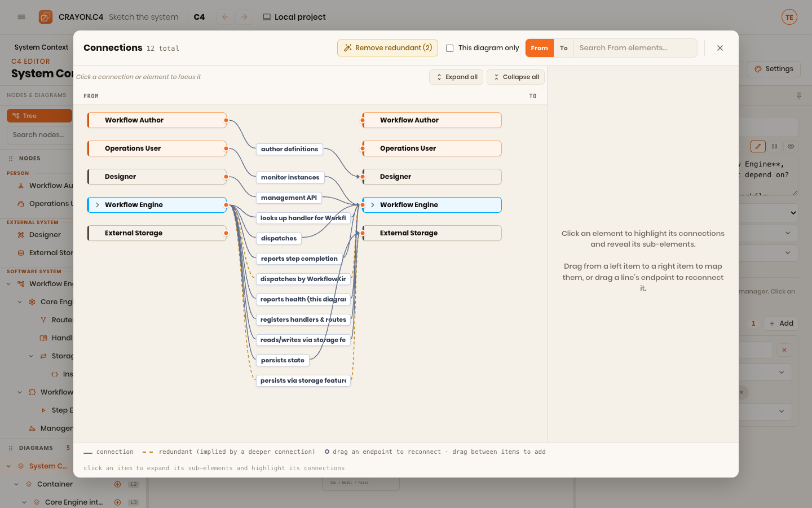Collapse the System Context diagram node
This screenshot has width=812, height=508.
pyautogui.click(x=8, y=466)
